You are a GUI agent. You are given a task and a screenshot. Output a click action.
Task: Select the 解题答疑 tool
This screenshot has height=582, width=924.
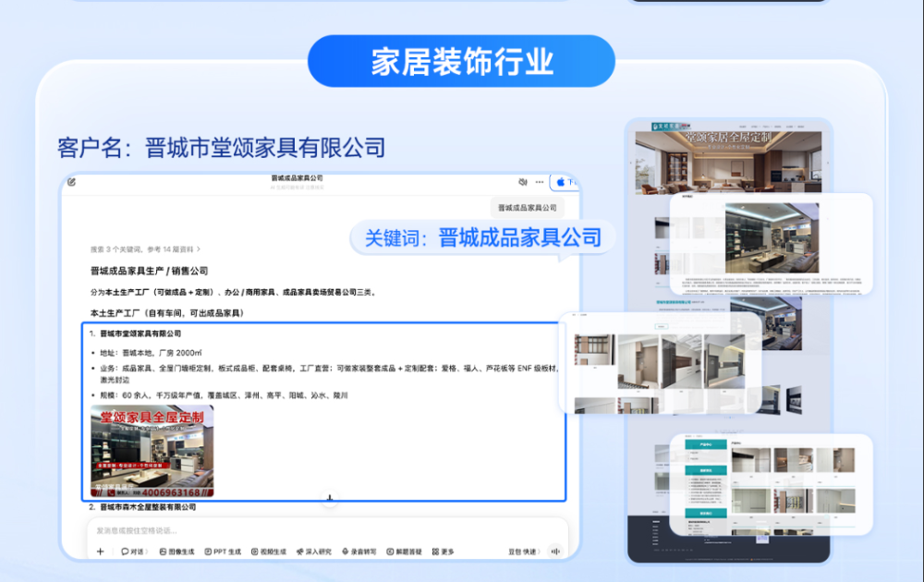pyautogui.click(x=405, y=552)
